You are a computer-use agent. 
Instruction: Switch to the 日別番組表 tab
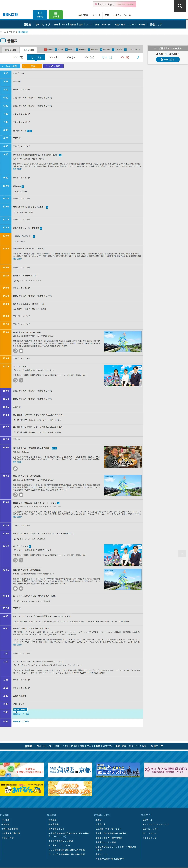point(28,50)
